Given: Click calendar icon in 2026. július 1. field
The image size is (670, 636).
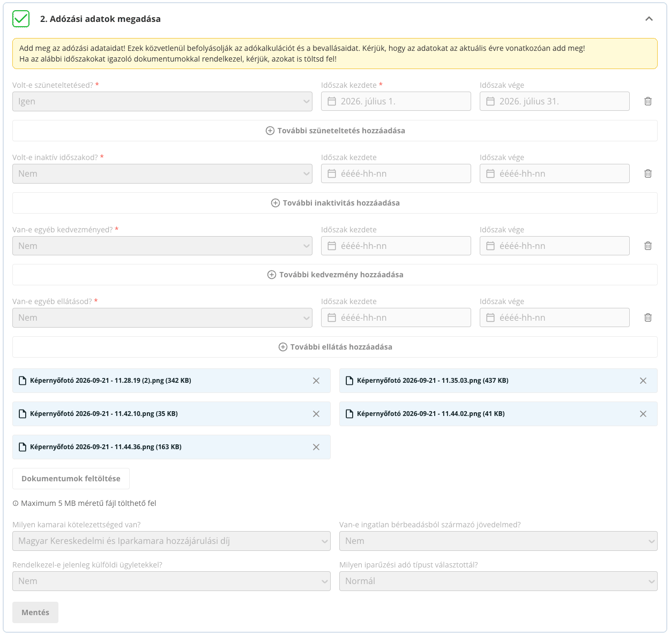Looking at the screenshot, I should (x=332, y=101).
